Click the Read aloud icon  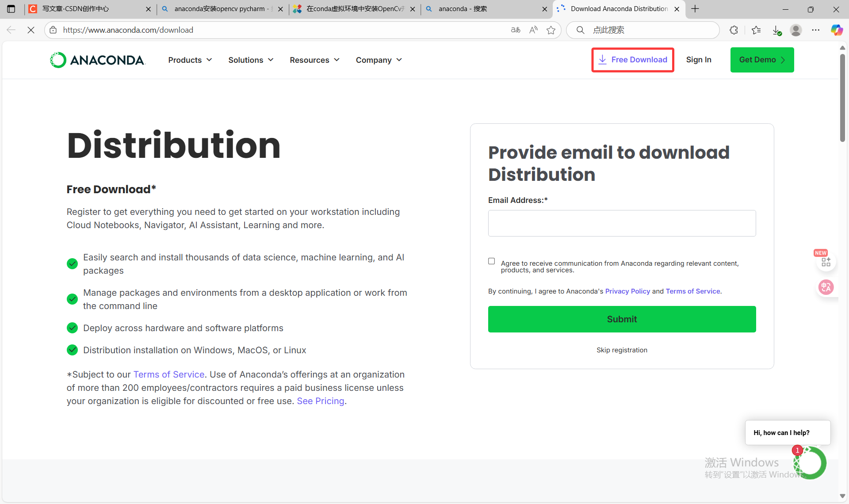(533, 30)
